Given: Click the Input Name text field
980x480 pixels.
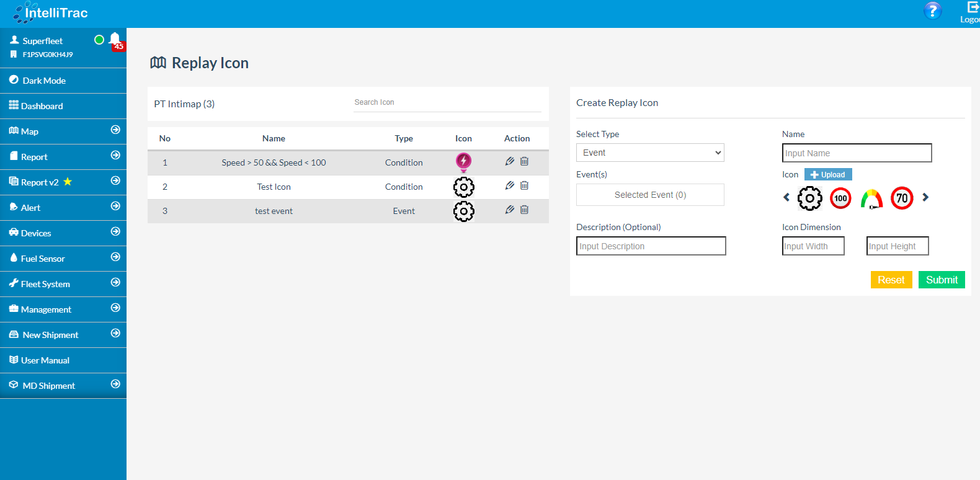Looking at the screenshot, I should [x=857, y=153].
